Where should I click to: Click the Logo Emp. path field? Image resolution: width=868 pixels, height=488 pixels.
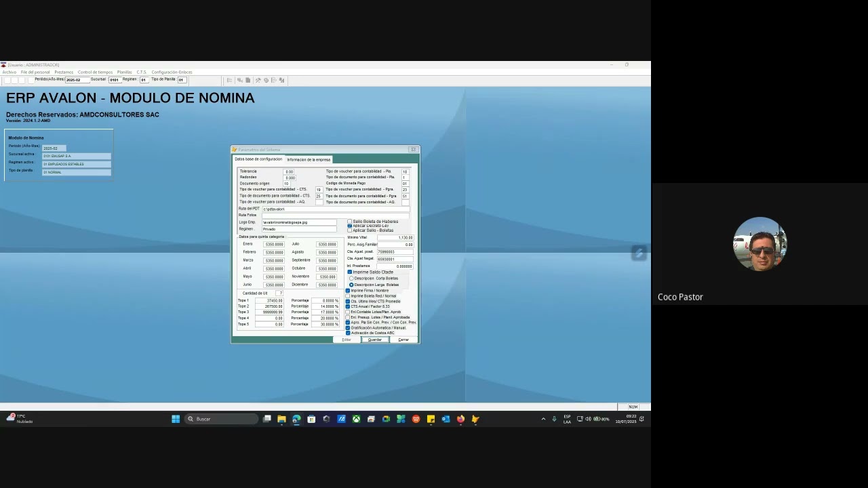[x=299, y=222]
